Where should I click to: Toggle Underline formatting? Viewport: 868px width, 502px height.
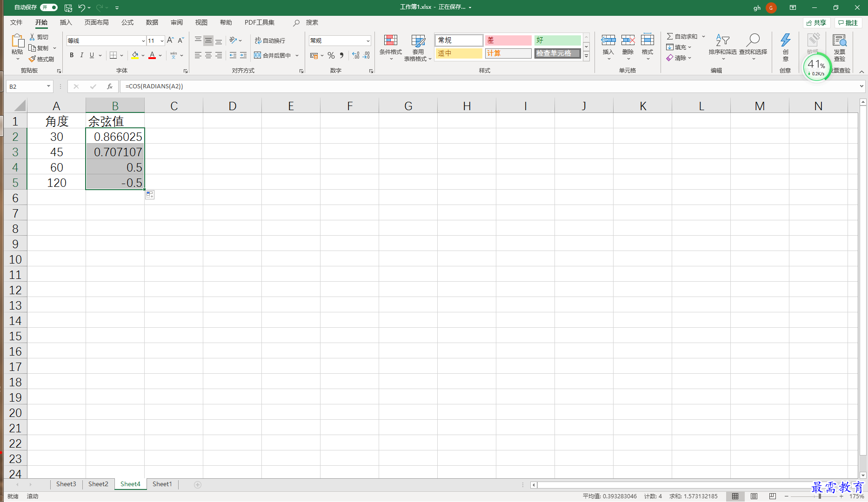[92, 55]
